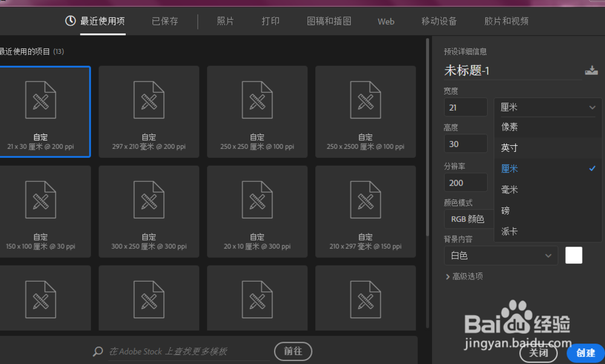This screenshot has width=605, height=364.
Task: Switch to the 打印 tab
Action: 270,21
